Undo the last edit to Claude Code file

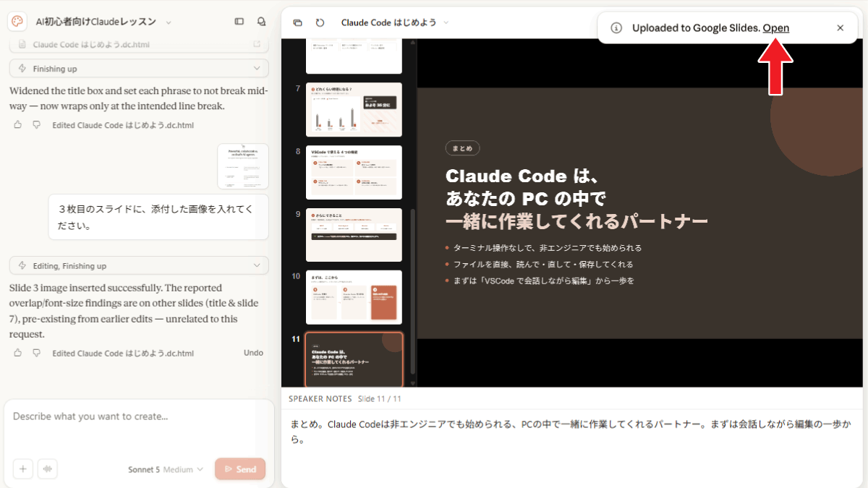(253, 353)
